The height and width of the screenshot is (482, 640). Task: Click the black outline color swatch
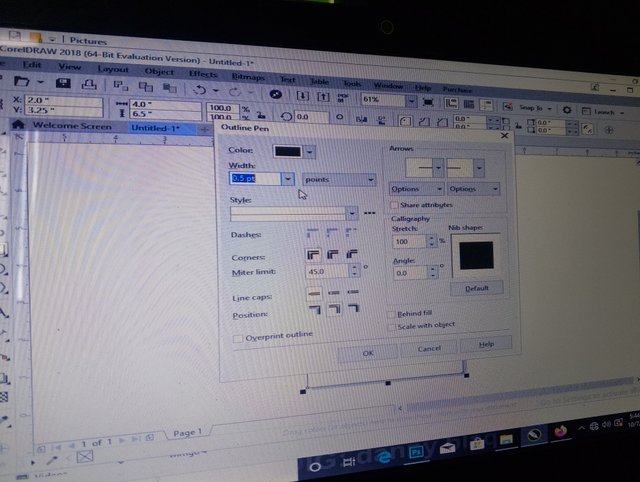(288, 151)
